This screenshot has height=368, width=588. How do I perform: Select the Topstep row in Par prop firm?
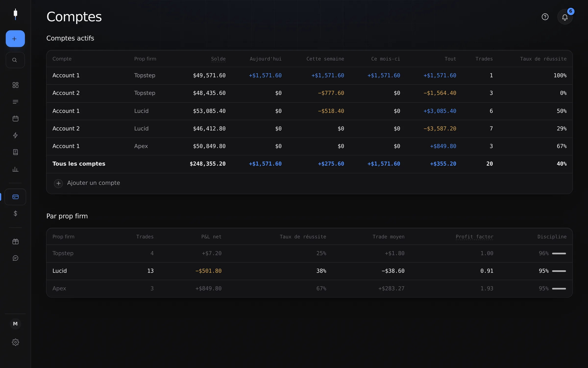point(309,253)
